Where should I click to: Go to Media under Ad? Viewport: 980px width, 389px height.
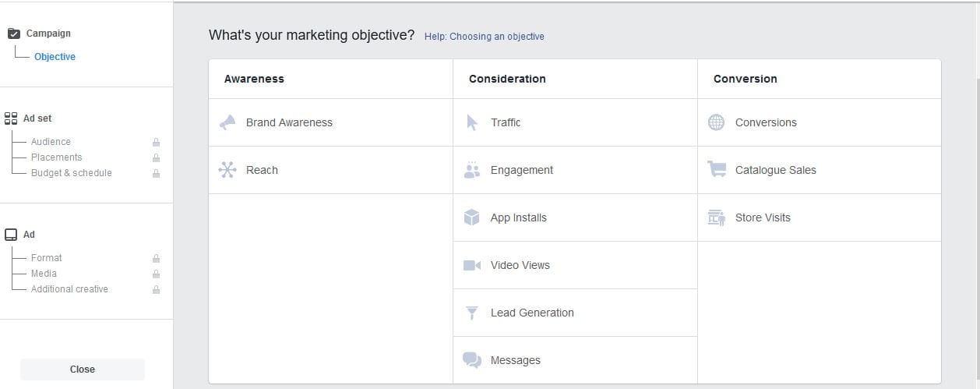point(44,274)
